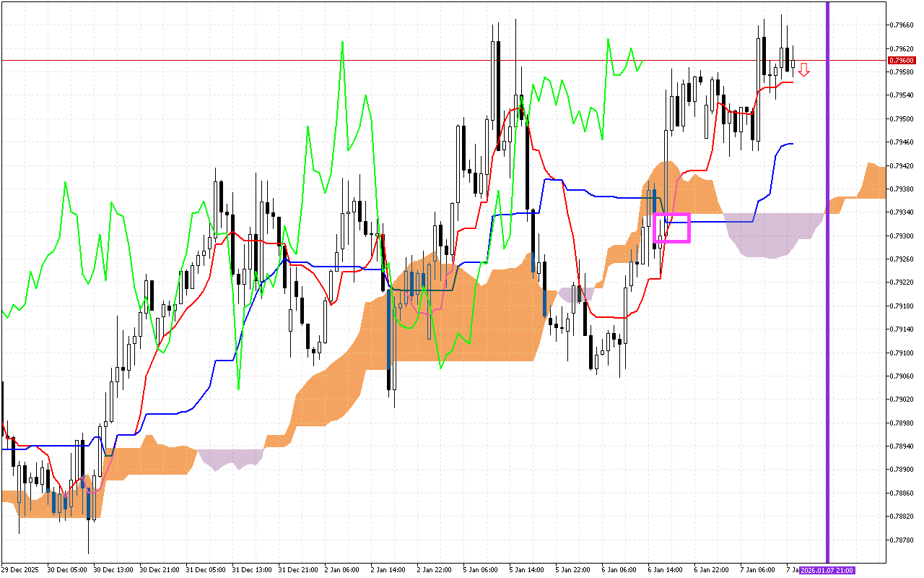
Task: Click the red 0.79600 current price tag
Action: 900,60
